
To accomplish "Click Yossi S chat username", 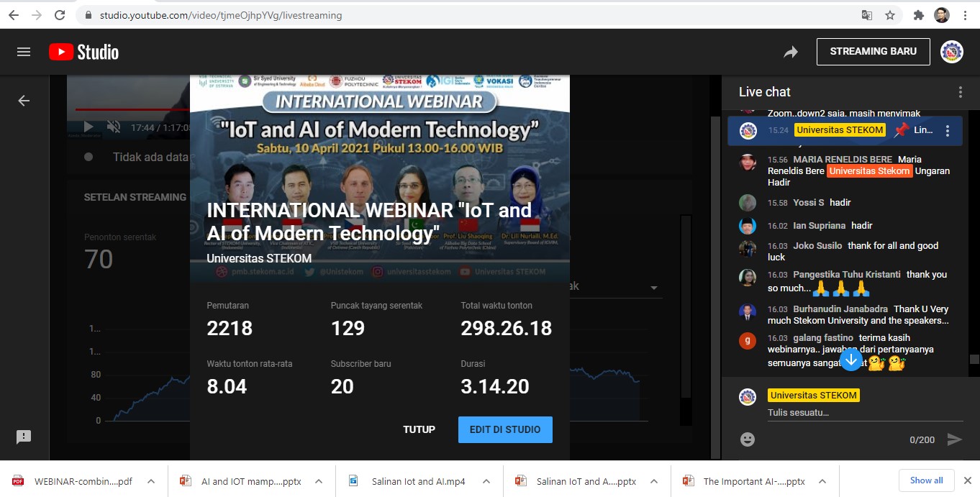I will point(809,203).
